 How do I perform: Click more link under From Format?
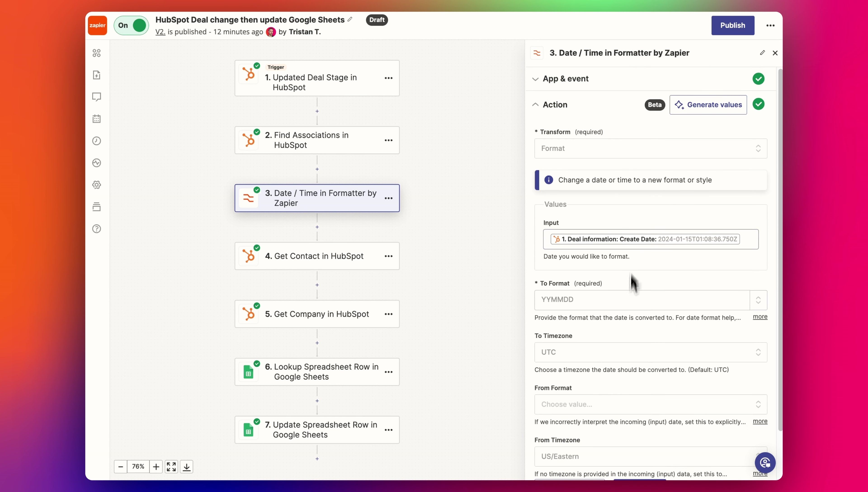point(760,421)
